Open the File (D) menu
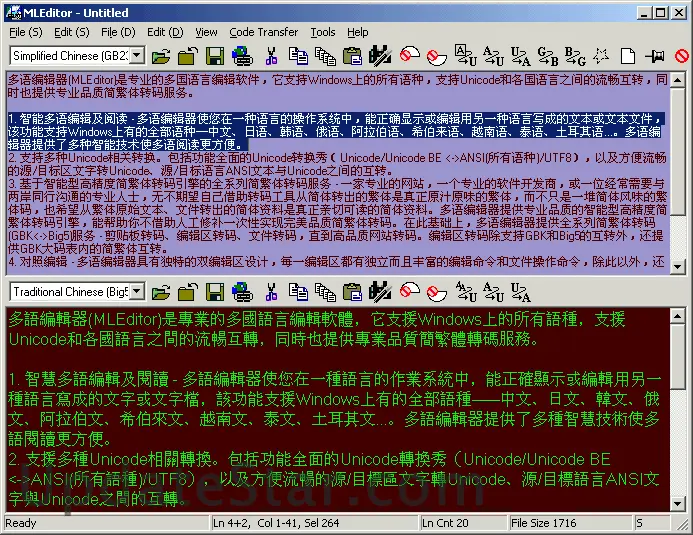The height and width of the screenshot is (535, 693). pyautogui.click(x=118, y=32)
